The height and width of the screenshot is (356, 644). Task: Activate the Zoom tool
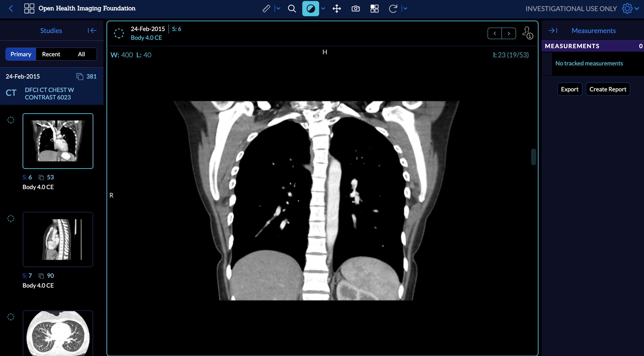point(292,8)
